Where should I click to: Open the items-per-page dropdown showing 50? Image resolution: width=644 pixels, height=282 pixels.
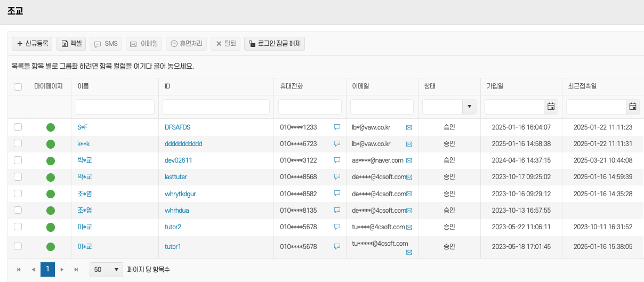[106, 270]
